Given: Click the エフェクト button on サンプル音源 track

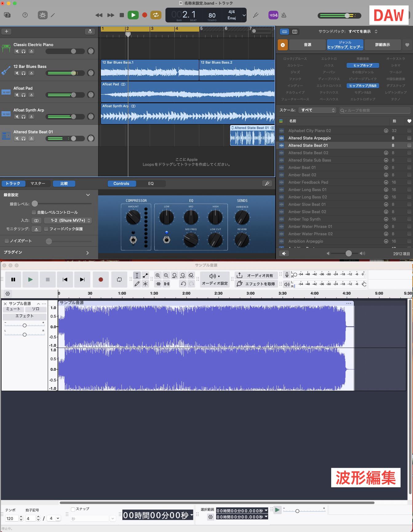Looking at the screenshot, I should (24, 316).
